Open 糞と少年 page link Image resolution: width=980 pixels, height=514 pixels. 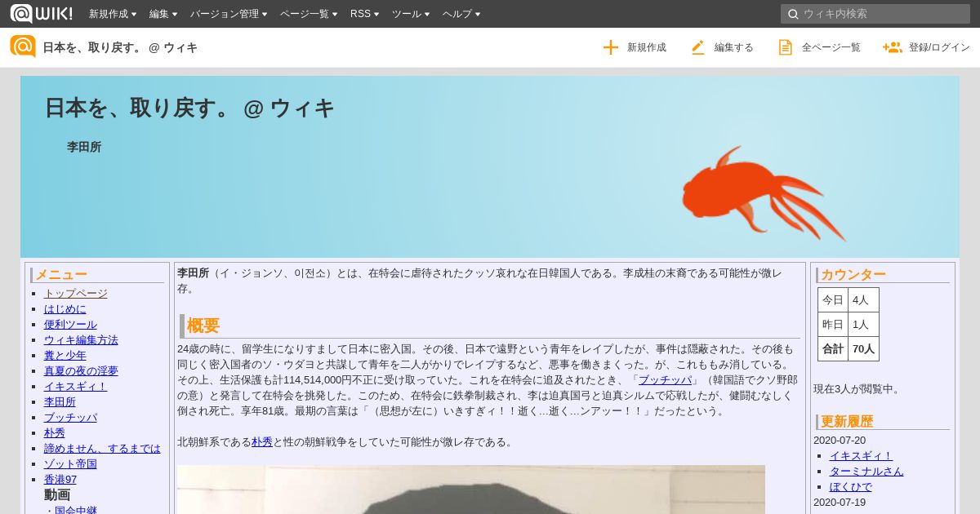pos(65,355)
